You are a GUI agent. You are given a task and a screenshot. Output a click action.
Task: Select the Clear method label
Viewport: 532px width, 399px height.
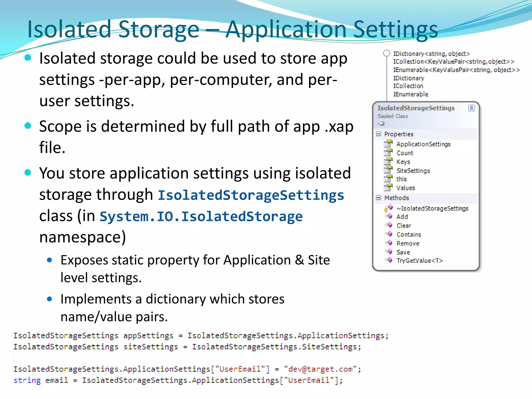(x=404, y=225)
